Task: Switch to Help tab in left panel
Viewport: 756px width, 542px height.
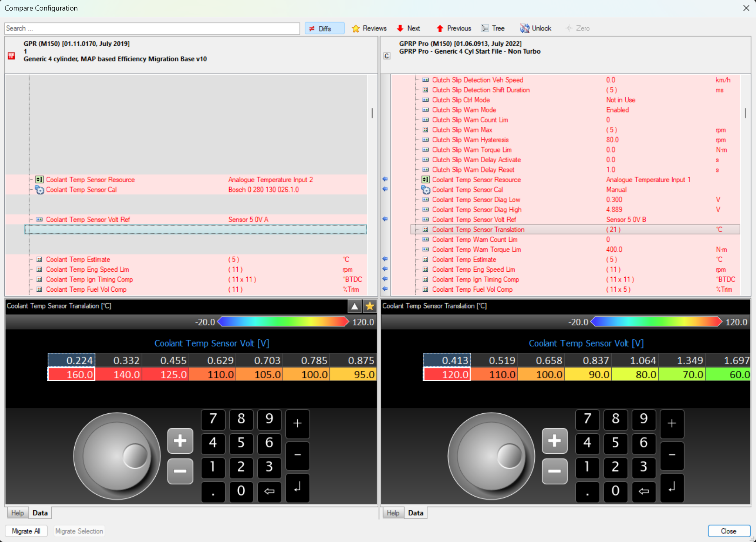Action: pyautogui.click(x=17, y=513)
